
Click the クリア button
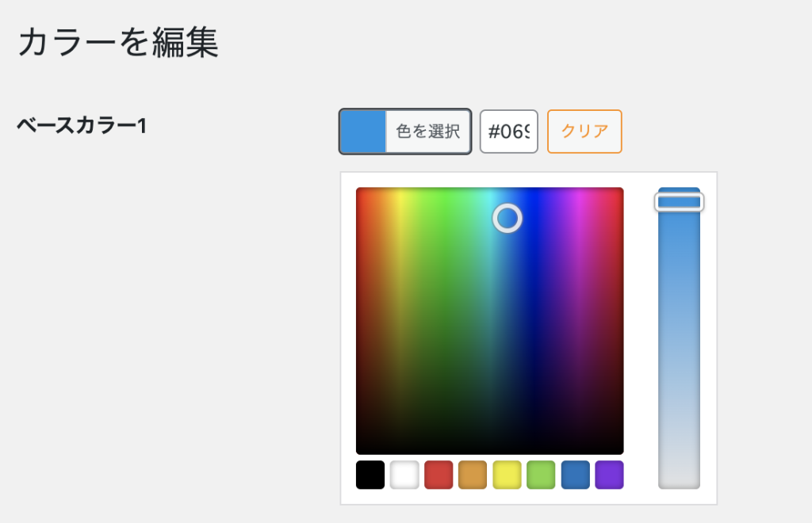click(x=584, y=132)
